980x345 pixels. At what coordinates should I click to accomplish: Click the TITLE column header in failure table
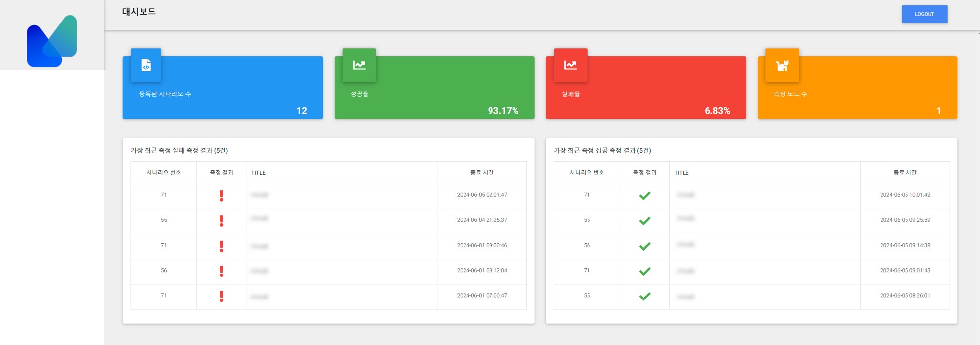pyautogui.click(x=258, y=173)
